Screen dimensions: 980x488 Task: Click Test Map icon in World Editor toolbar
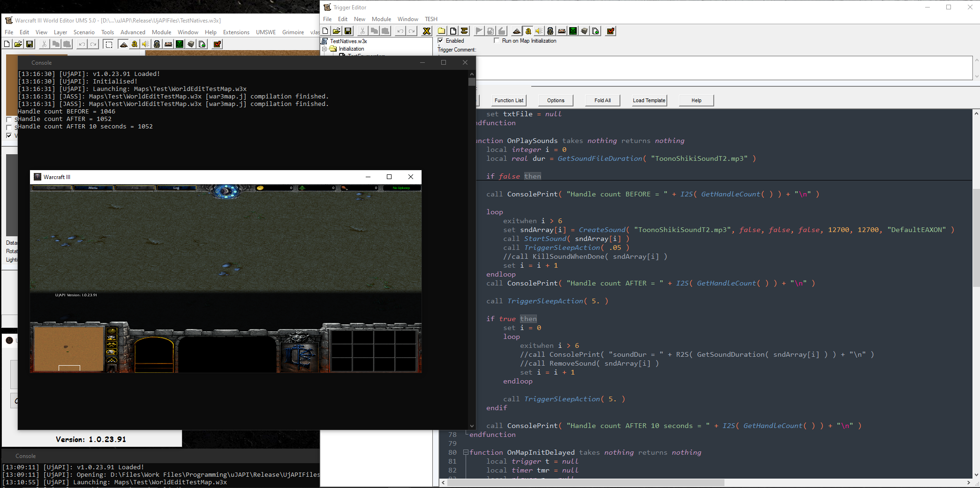217,44
